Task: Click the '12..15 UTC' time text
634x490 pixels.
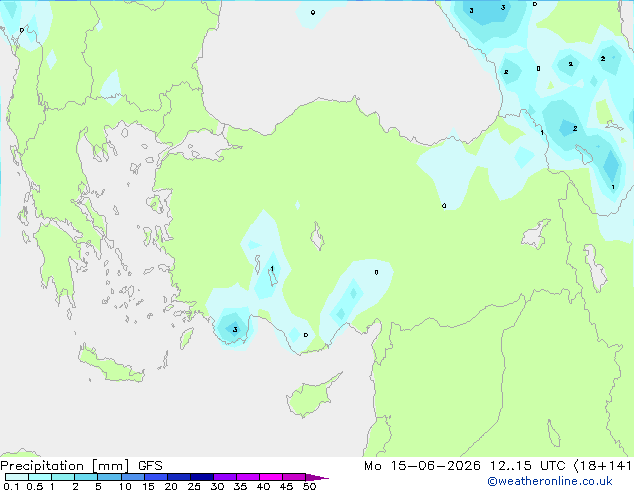Action: click(527, 466)
